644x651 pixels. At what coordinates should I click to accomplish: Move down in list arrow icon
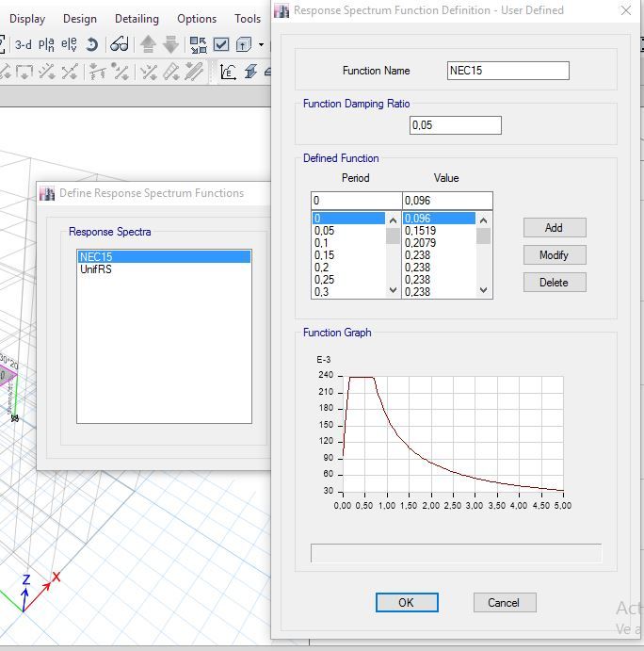click(x=170, y=44)
